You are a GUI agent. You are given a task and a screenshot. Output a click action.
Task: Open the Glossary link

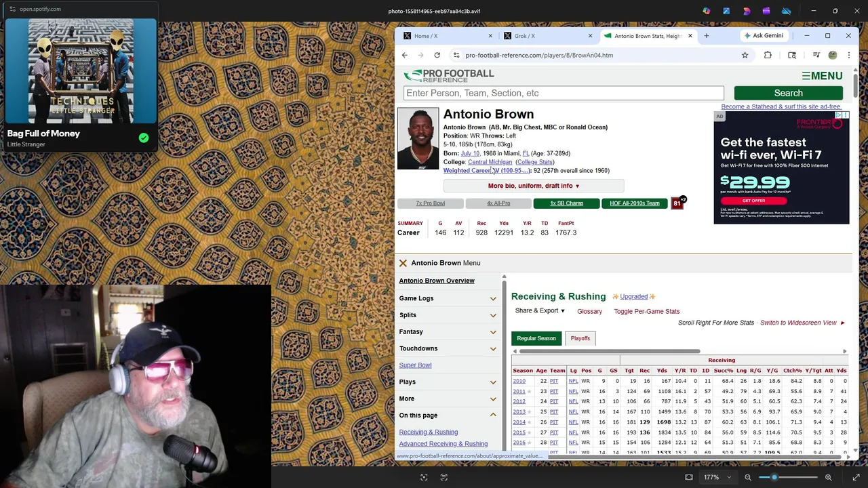[x=589, y=311]
